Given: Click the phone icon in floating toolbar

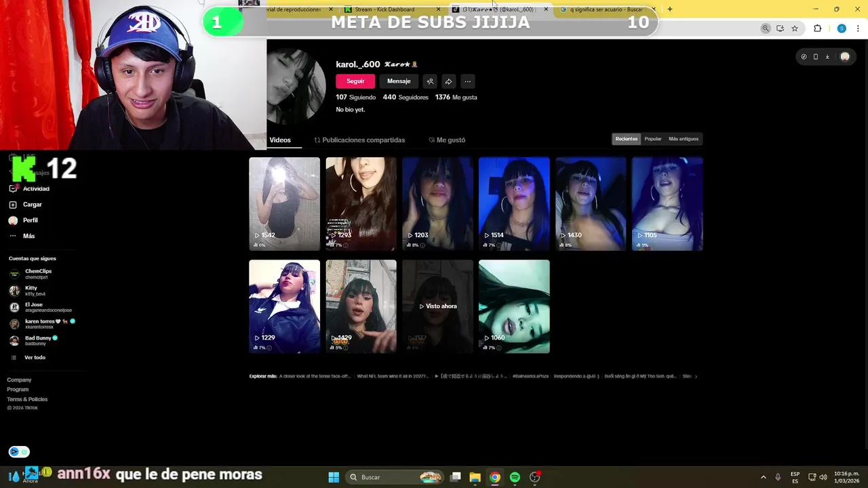Looking at the screenshot, I should coord(816,57).
